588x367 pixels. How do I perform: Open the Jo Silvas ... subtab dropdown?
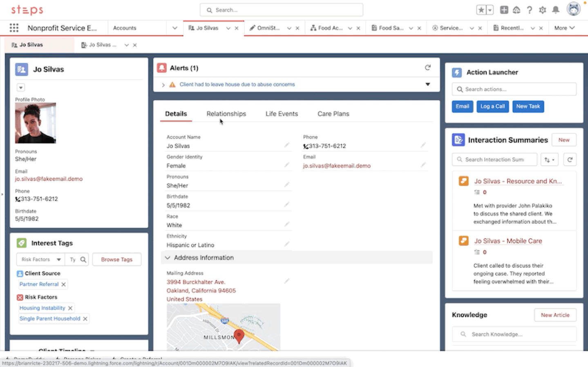(126, 45)
